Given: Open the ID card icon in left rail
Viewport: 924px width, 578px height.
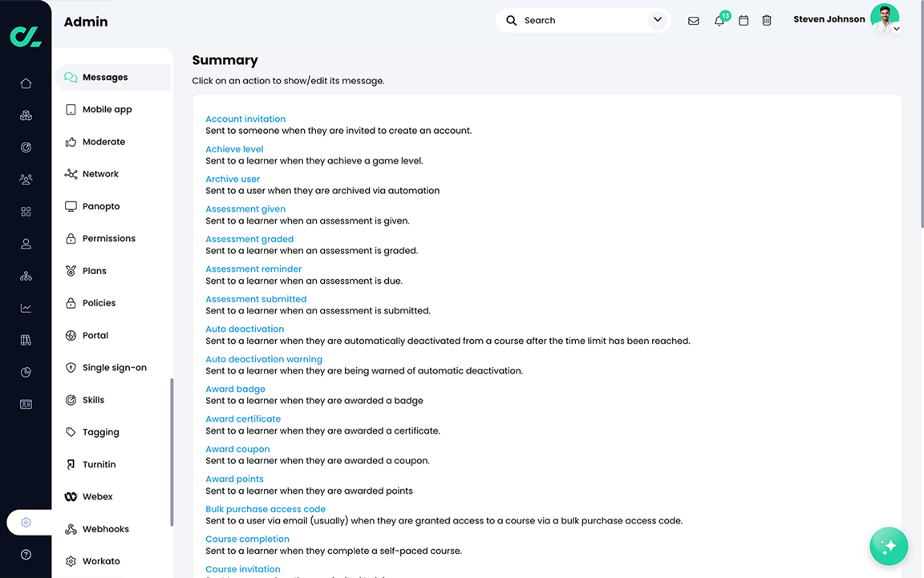Looking at the screenshot, I should coord(26,404).
